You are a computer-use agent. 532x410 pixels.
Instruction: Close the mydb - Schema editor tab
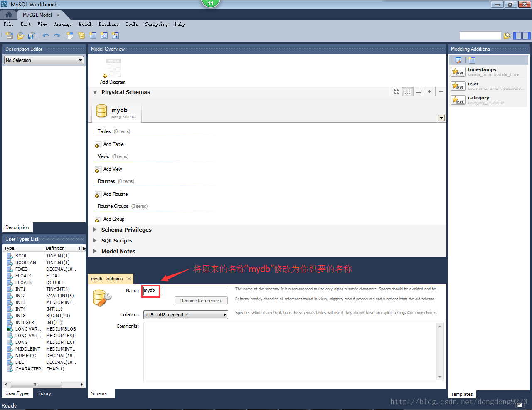click(x=129, y=279)
